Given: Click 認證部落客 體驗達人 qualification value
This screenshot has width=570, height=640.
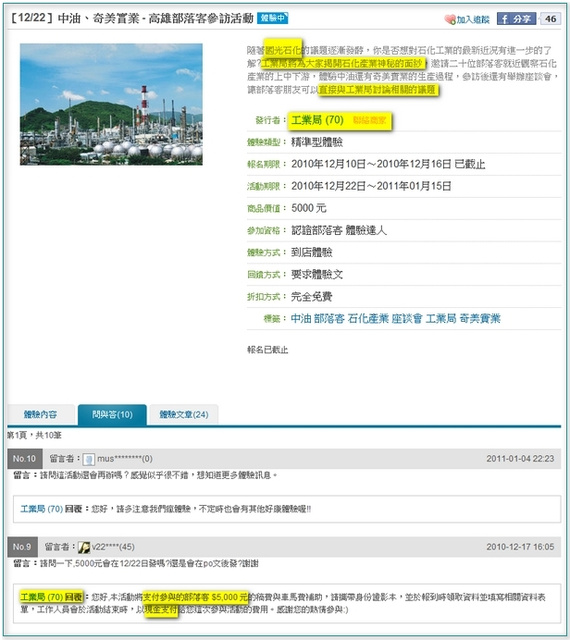Looking at the screenshot, I should [x=339, y=230].
